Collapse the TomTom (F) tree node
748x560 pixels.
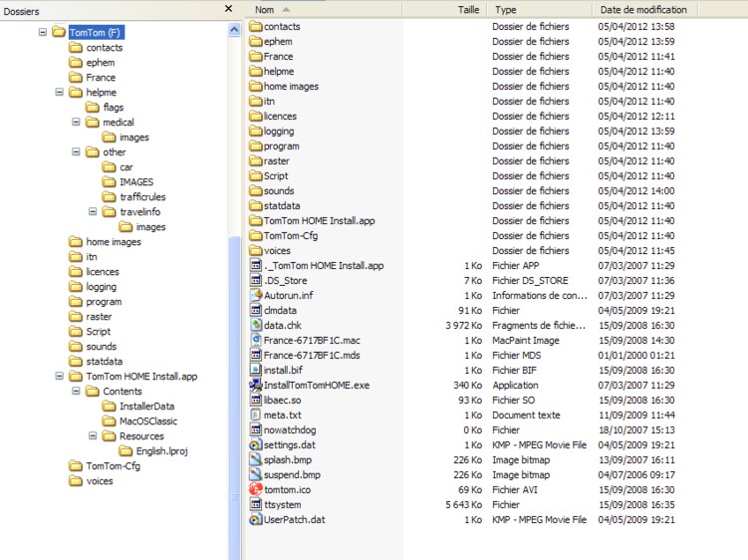pyautogui.click(x=43, y=32)
